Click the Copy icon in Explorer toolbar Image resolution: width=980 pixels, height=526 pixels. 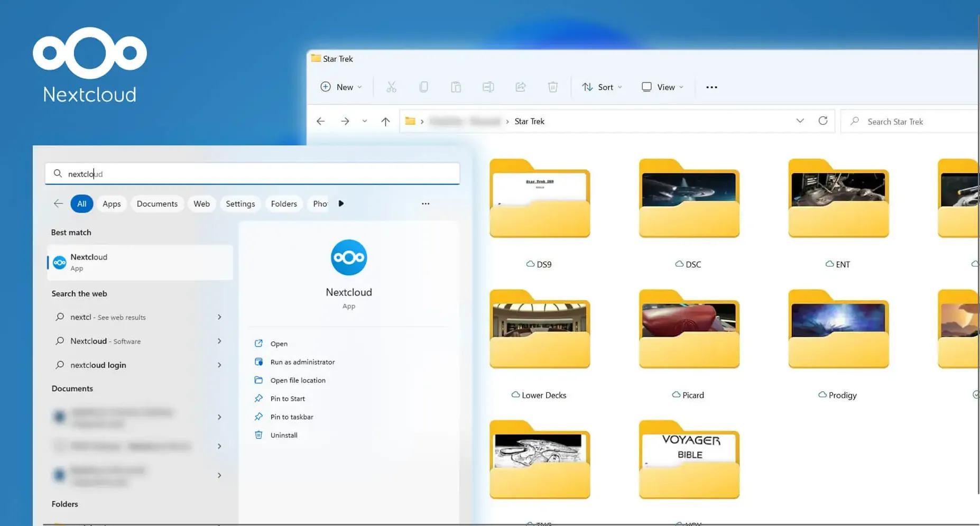(423, 87)
